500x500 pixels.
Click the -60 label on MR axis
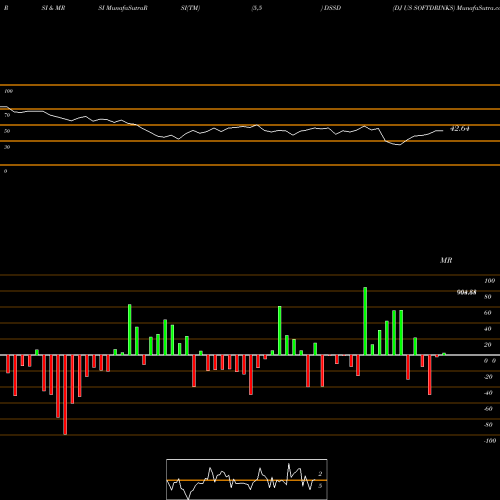click(488, 409)
